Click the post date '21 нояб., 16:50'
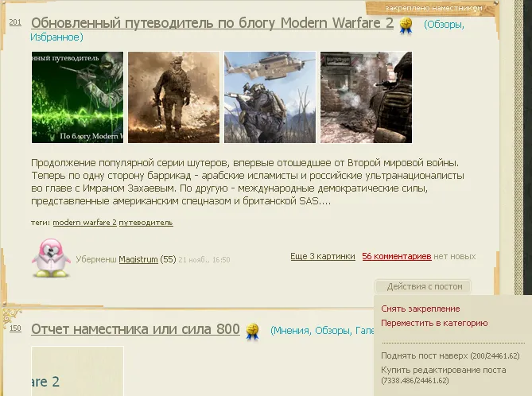Viewport: 532px width, 396px height. (204, 260)
